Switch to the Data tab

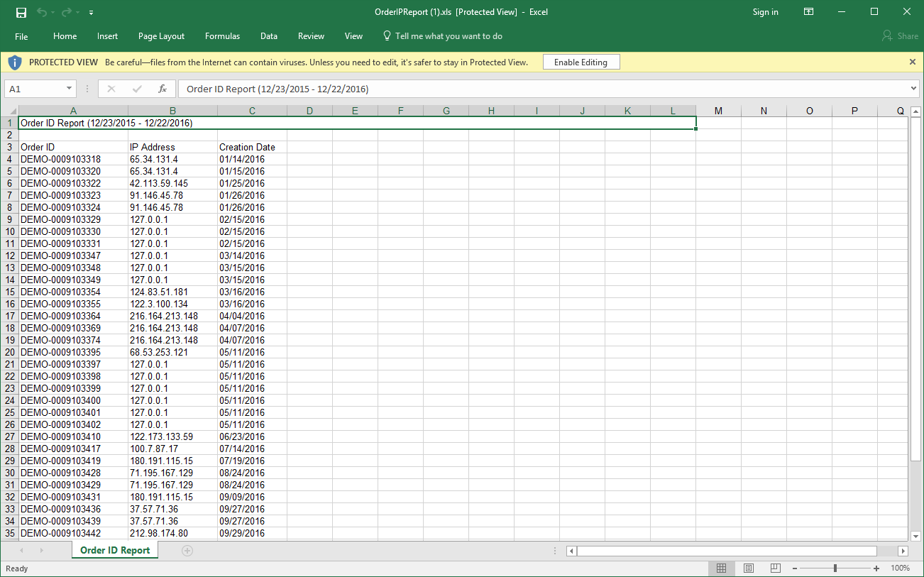[269, 36]
